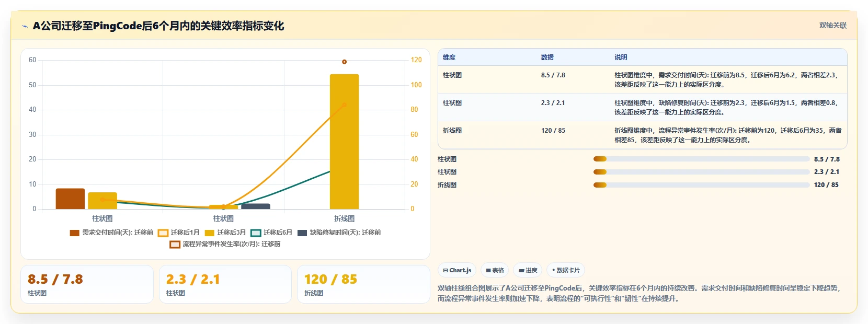Click the orange line point at value 80

pyautogui.click(x=344, y=105)
